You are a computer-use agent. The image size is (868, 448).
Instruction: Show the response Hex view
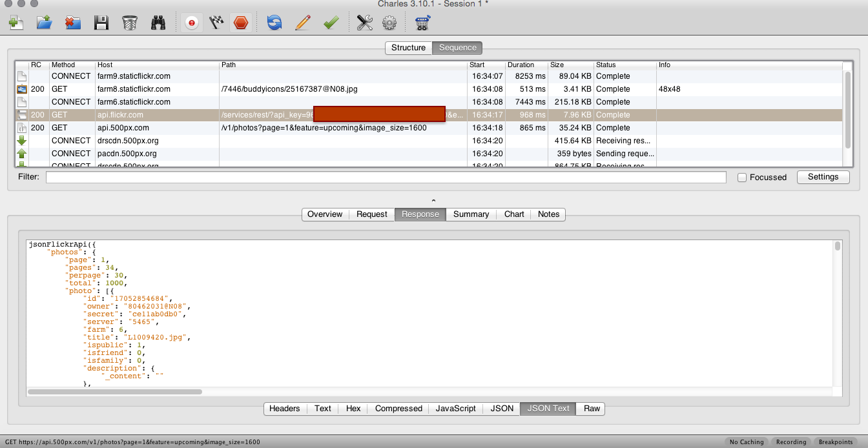pos(353,409)
